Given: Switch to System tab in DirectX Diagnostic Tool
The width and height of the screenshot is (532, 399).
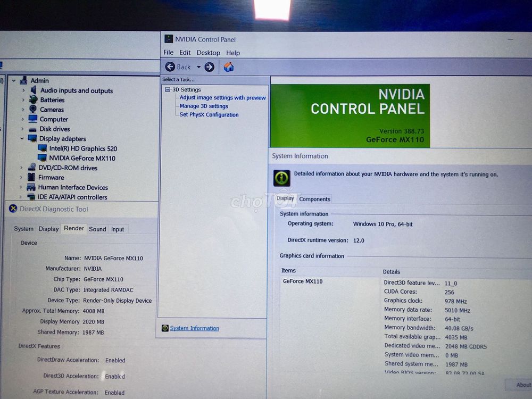Looking at the screenshot, I should [x=24, y=229].
